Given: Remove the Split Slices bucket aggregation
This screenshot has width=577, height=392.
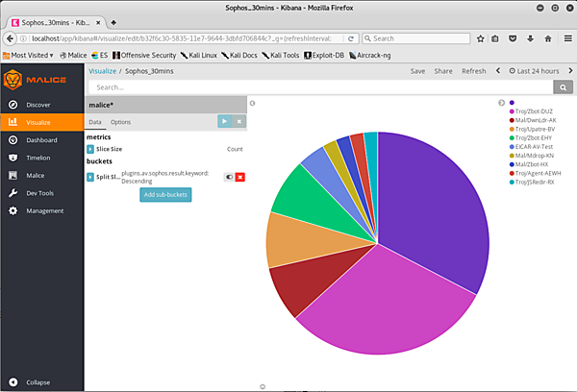Looking at the screenshot, I should pyautogui.click(x=240, y=177).
